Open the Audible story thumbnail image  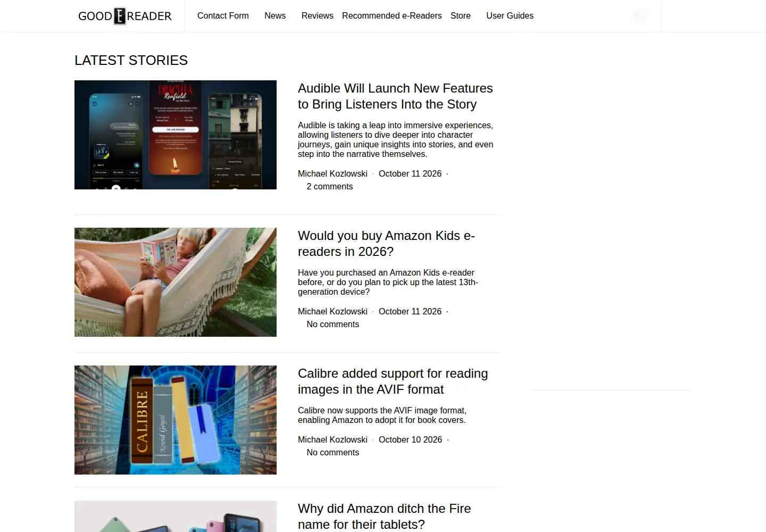pyautogui.click(x=176, y=135)
